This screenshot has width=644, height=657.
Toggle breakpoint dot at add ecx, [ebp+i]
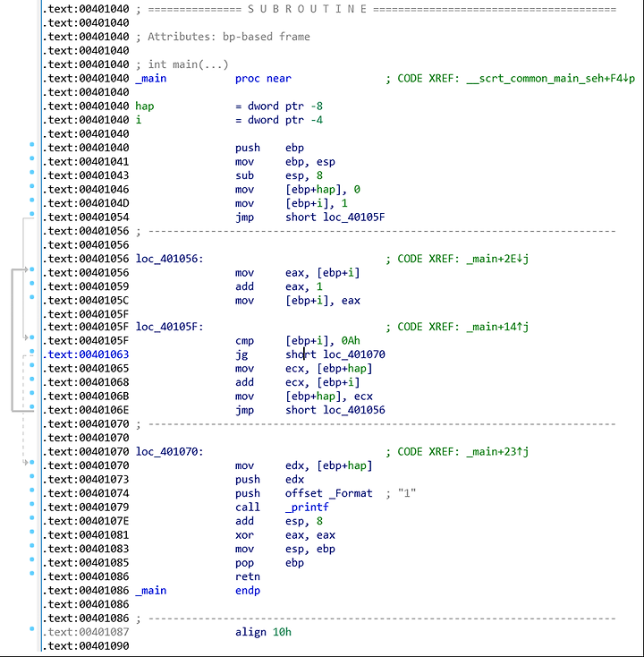(x=32, y=379)
